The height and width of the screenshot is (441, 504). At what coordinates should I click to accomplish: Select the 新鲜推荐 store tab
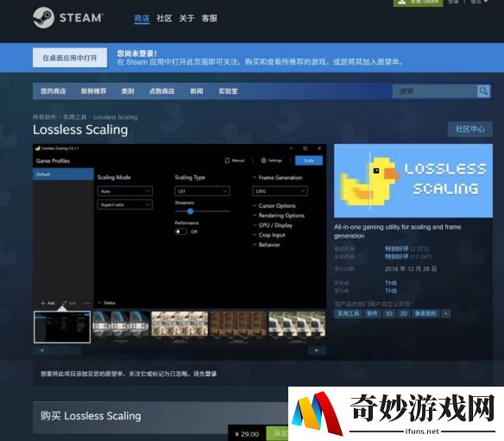[x=93, y=91]
